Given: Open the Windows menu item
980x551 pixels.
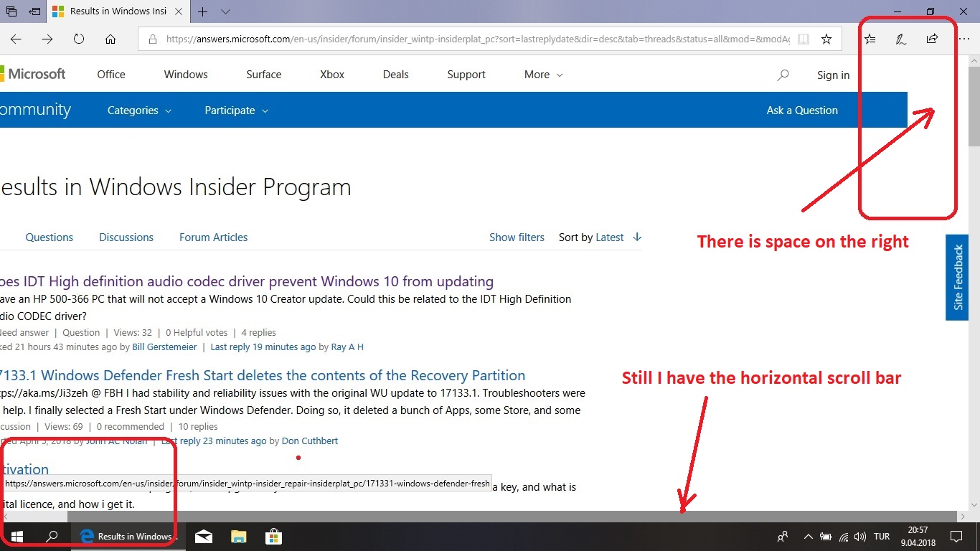Looking at the screenshot, I should pyautogui.click(x=186, y=75).
